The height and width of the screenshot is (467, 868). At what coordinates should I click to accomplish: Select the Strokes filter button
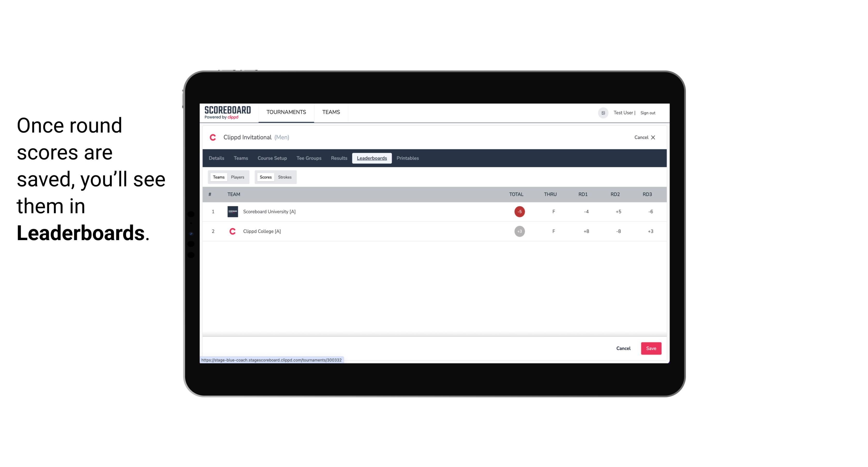click(285, 177)
